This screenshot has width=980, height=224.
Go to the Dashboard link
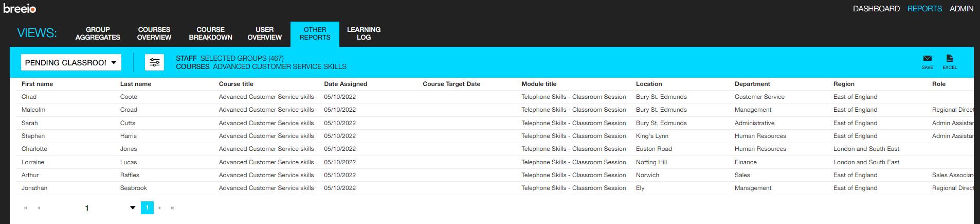[x=876, y=9]
